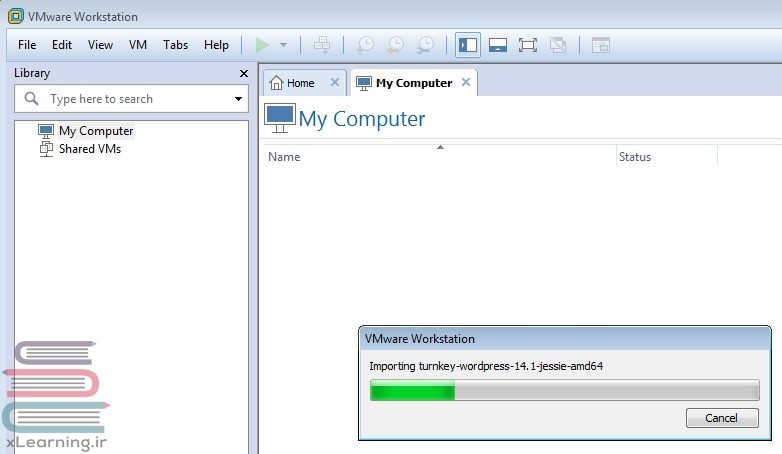
Task: Toggle the Show Library sidebar button
Action: point(467,45)
